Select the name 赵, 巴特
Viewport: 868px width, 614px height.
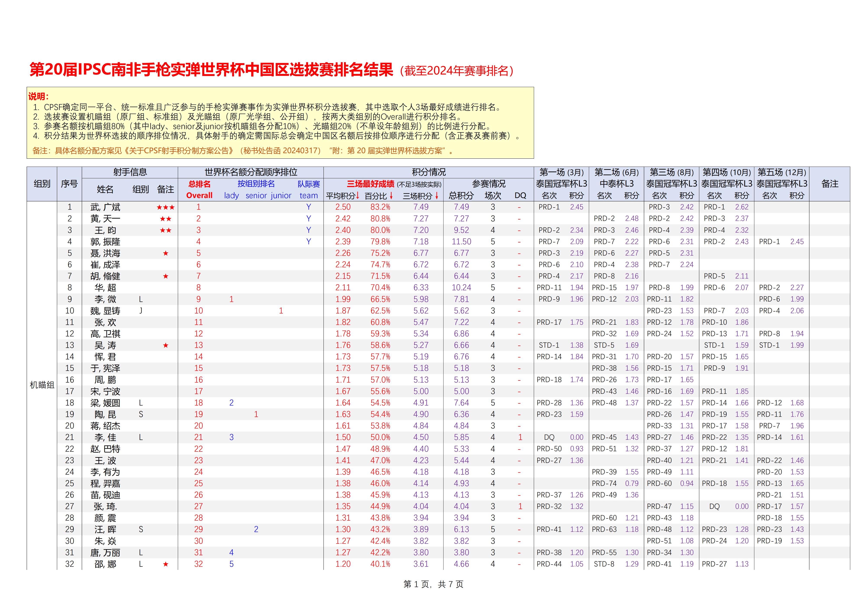(x=105, y=449)
